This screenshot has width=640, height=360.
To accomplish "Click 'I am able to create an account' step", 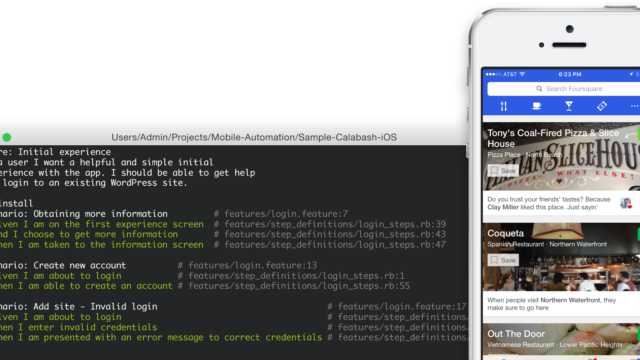I will coord(86,286).
